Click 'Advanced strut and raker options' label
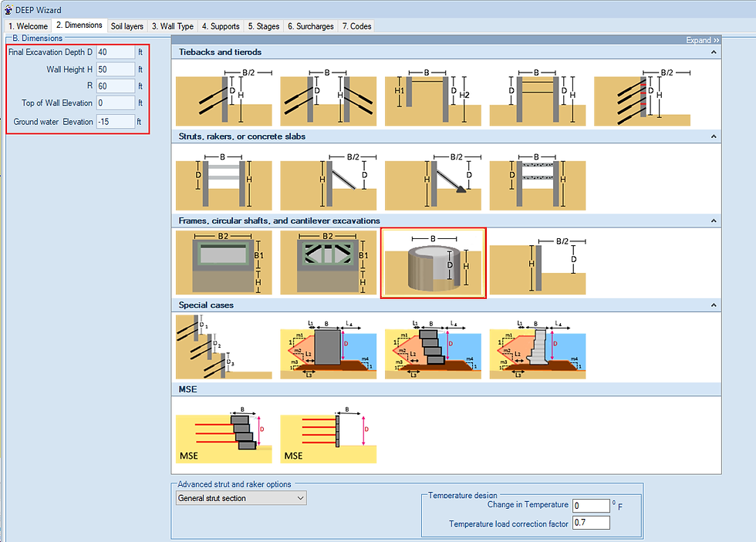This screenshot has height=542, width=756. (x=235, y=484)
